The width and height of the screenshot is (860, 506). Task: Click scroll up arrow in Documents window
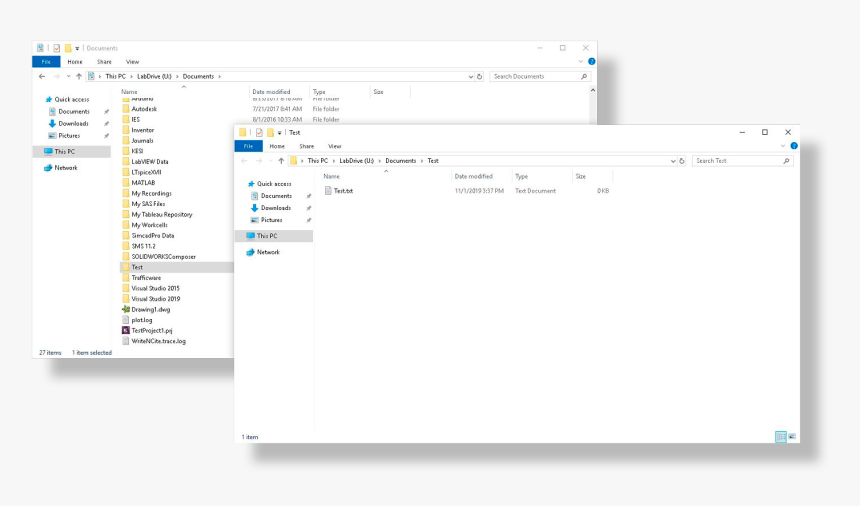coord(592,90)
